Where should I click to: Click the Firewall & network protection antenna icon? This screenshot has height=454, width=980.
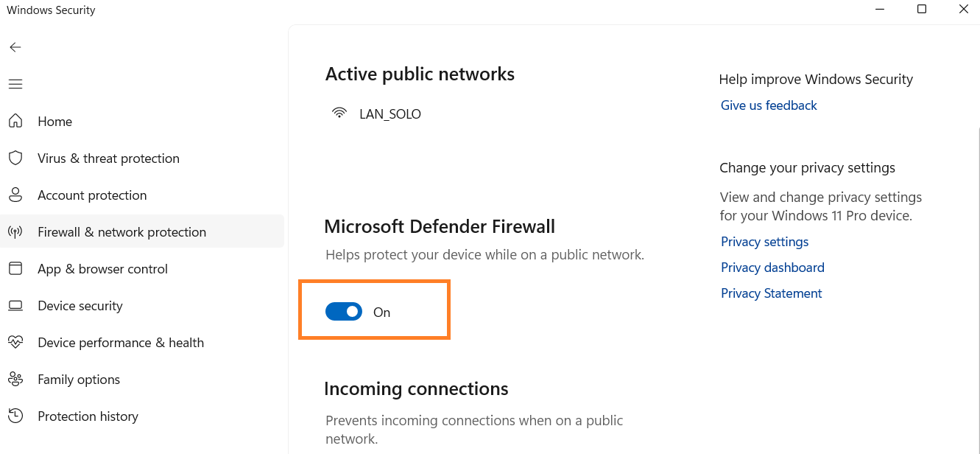point(15,232)
